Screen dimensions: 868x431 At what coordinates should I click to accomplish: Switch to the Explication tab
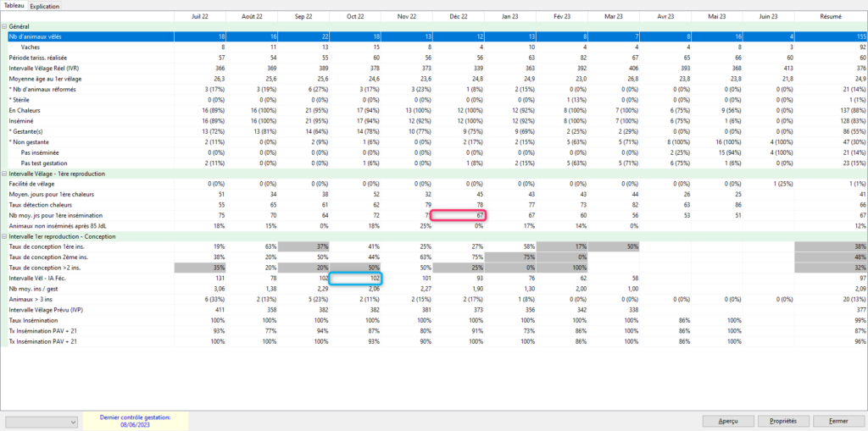(x=44, y=5)
